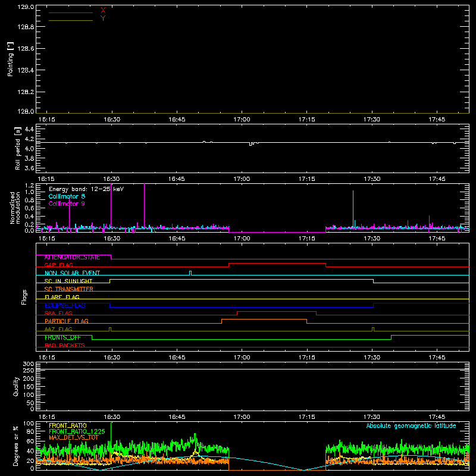Image resolution: width=476 pixels, height=476 pixels.
Task: Click the BAD_PACKETS flag label
Action: (65, 345)
